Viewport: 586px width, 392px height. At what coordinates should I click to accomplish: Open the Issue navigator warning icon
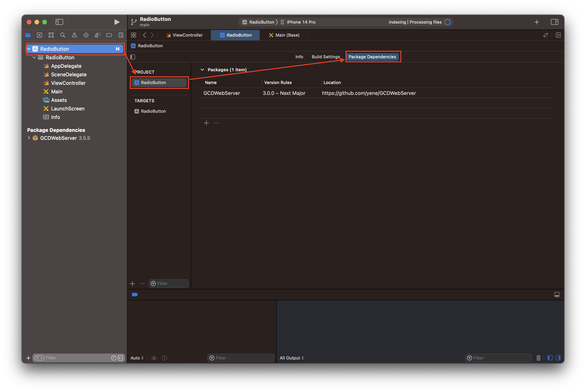(x=74, y=35)
